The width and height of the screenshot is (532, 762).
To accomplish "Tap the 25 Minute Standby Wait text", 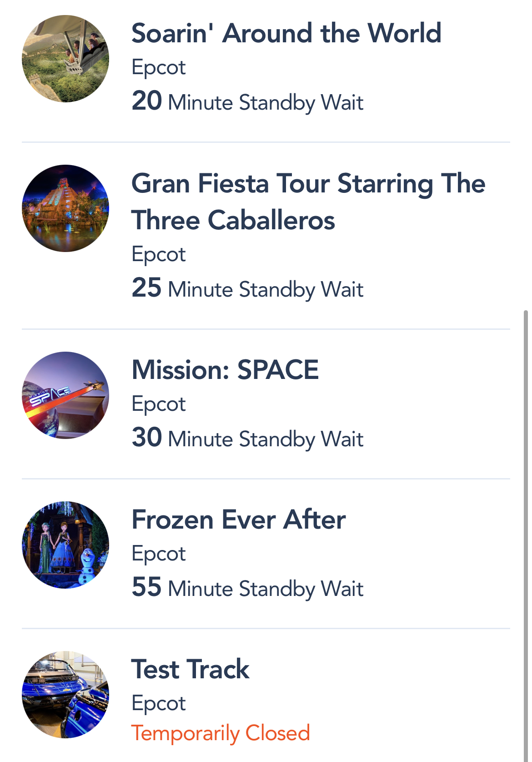I will (x=247, y=288).
